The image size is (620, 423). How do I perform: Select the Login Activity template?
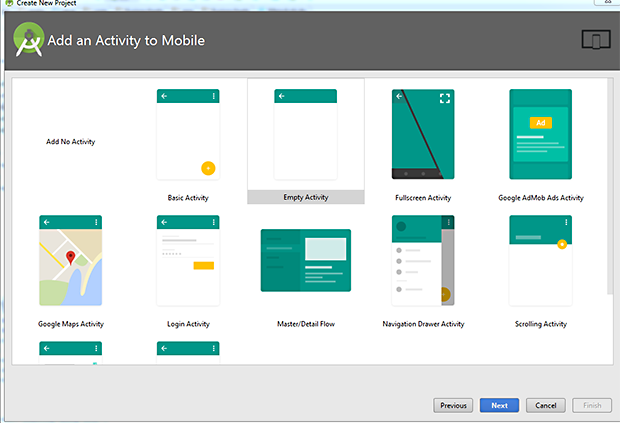188,260
